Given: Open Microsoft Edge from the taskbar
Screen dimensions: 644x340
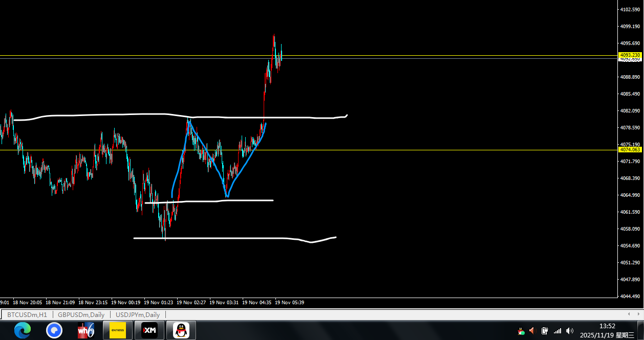Looking at the screenshot, I should coord(23,330).
